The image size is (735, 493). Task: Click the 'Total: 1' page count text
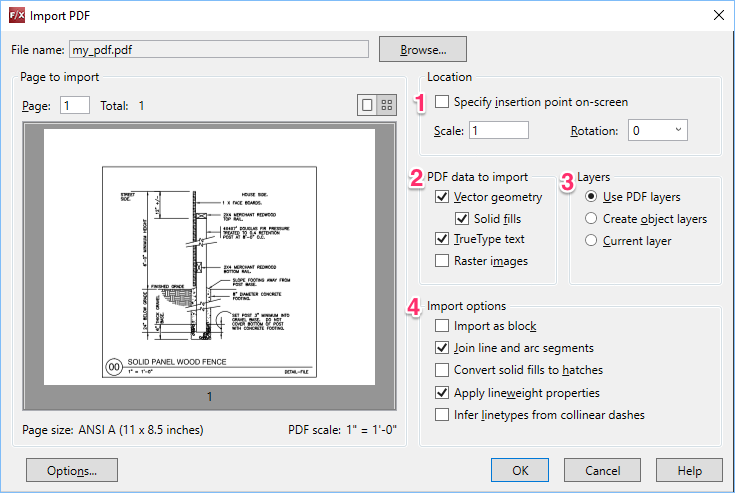pyautogui.click(x=122, y=106)
